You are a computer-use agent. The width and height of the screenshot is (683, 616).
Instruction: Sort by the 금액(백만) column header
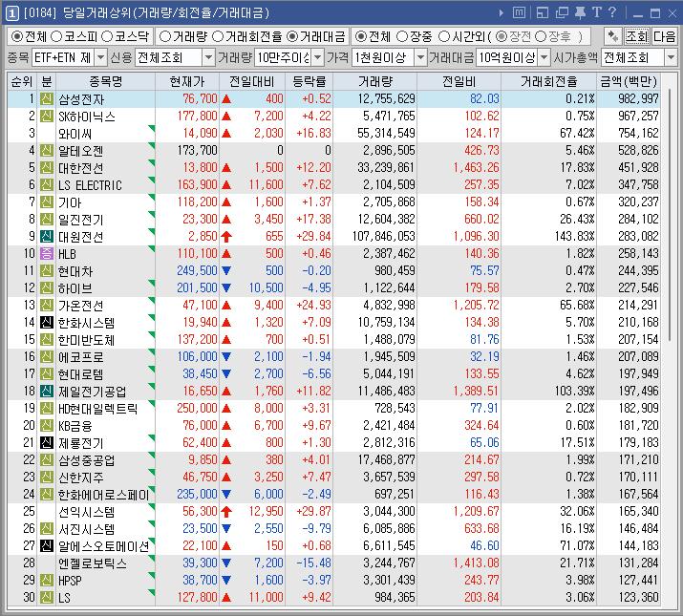[x=629, y=81]
